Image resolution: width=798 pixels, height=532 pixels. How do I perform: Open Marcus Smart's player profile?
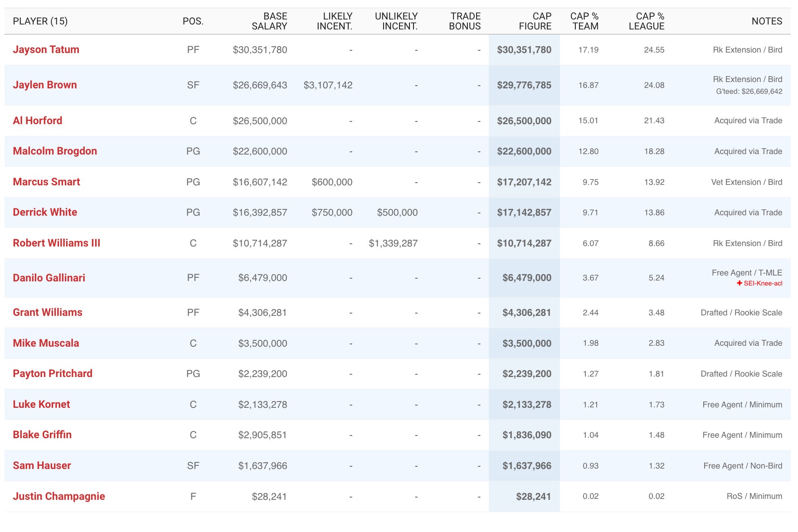click(46, 182)
